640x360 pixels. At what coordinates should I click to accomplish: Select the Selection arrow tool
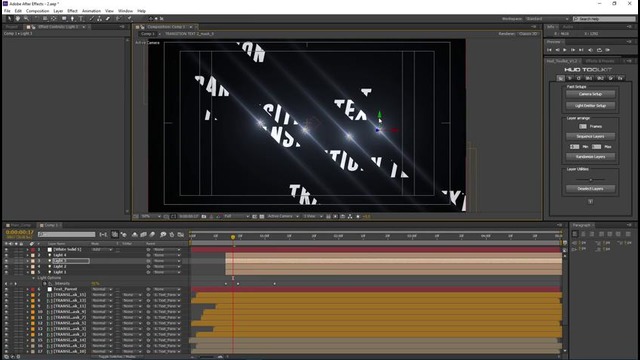[x=9, y=18]
